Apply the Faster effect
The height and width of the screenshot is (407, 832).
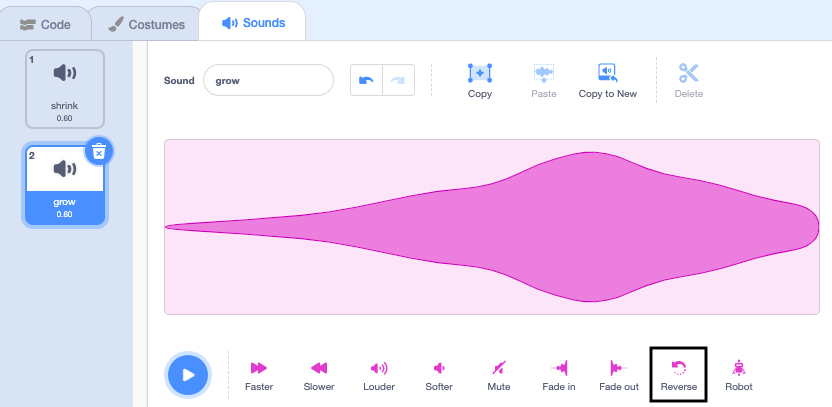coord(259,376)
